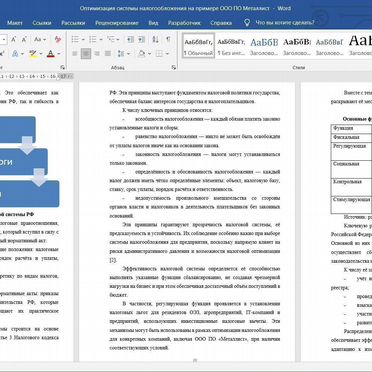
Task: Click the 'Стимулирующая' table cell
Action: coord(351,204)
